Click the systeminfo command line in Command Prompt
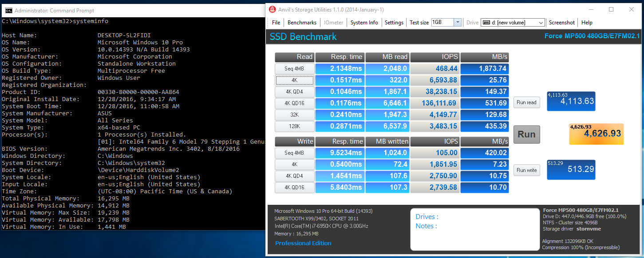 55,21
